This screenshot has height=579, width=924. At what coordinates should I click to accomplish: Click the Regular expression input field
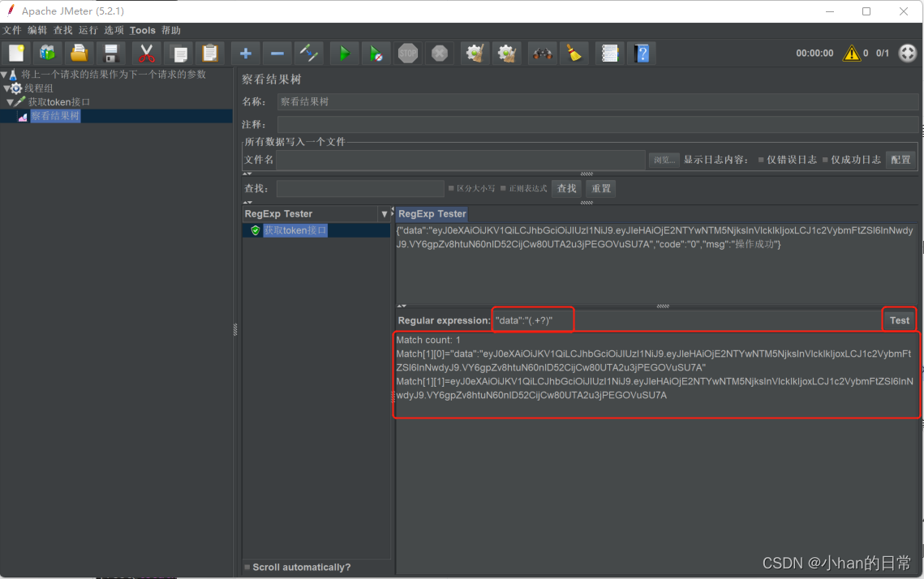pos(687,320)
